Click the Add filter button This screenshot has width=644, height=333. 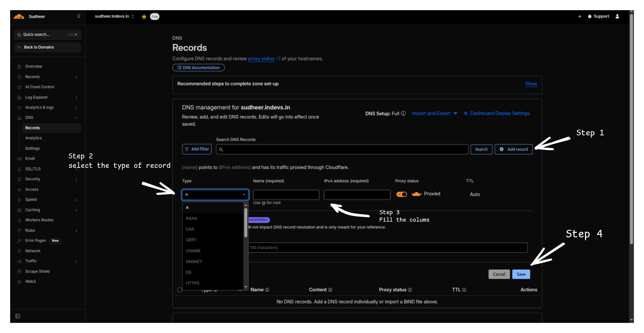point(197,149)
